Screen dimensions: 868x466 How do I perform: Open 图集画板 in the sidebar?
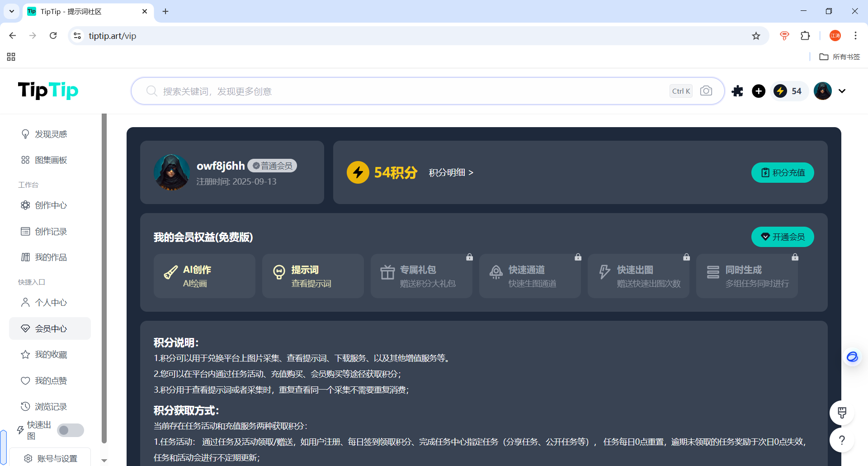coord(50,160)
